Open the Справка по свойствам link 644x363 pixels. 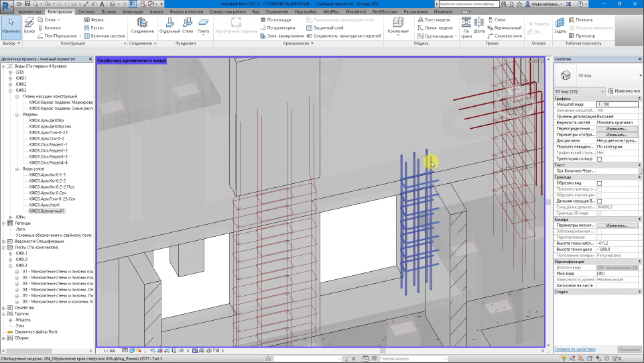pos(575,350)
